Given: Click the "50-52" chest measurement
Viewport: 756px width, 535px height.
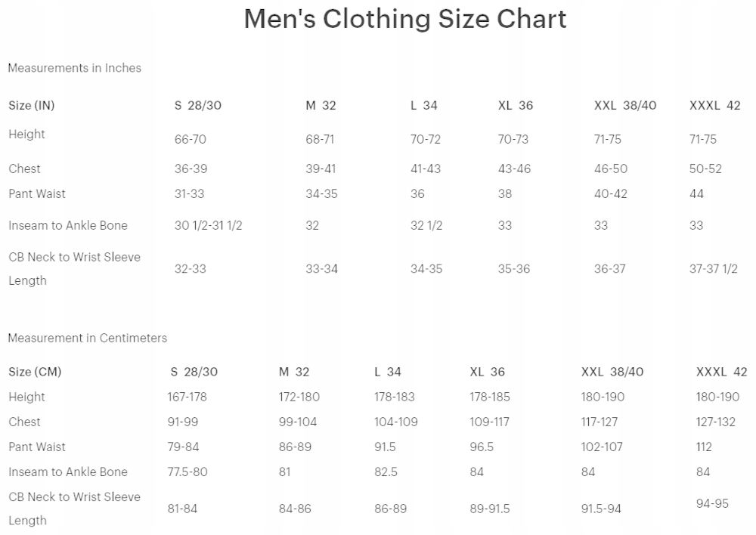Looking at the screenshot, I should point(705,169).
